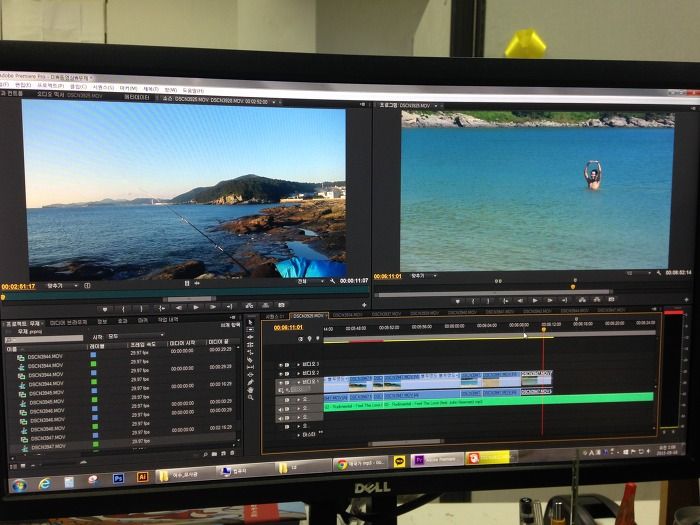
Task: Play the Source monitor clip
Action: coord(196,307)
